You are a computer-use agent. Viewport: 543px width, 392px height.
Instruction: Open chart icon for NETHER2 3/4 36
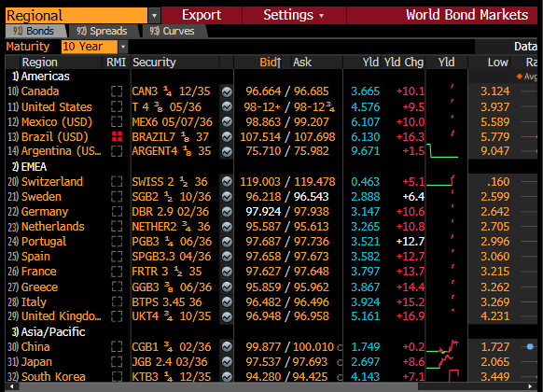tap(227, 227)
